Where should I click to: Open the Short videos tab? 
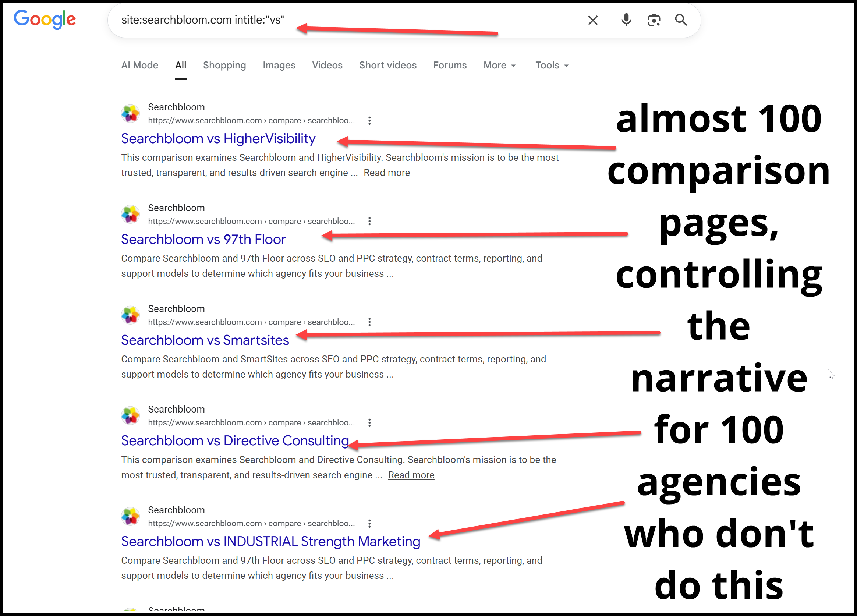click(x=388, y=66)
